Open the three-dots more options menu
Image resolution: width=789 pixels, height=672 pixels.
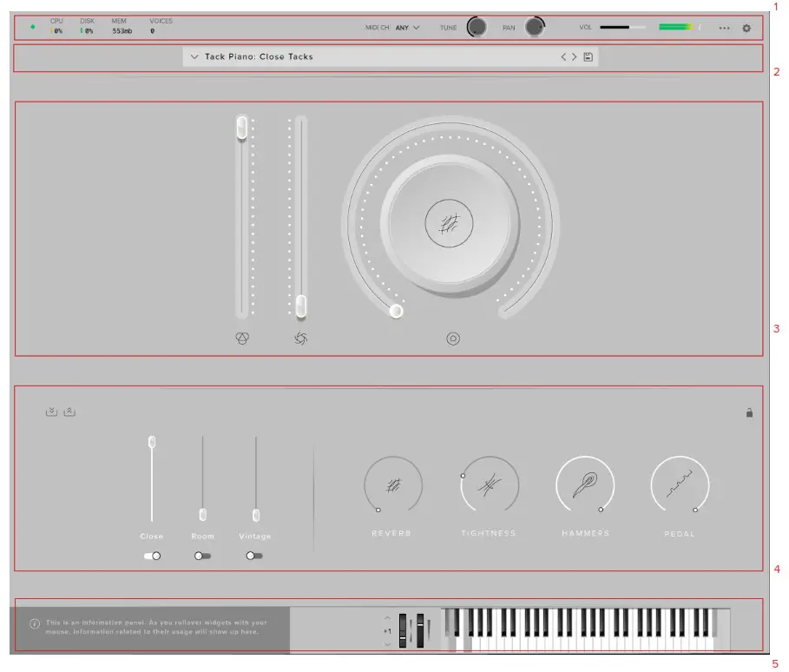(724, 28)
